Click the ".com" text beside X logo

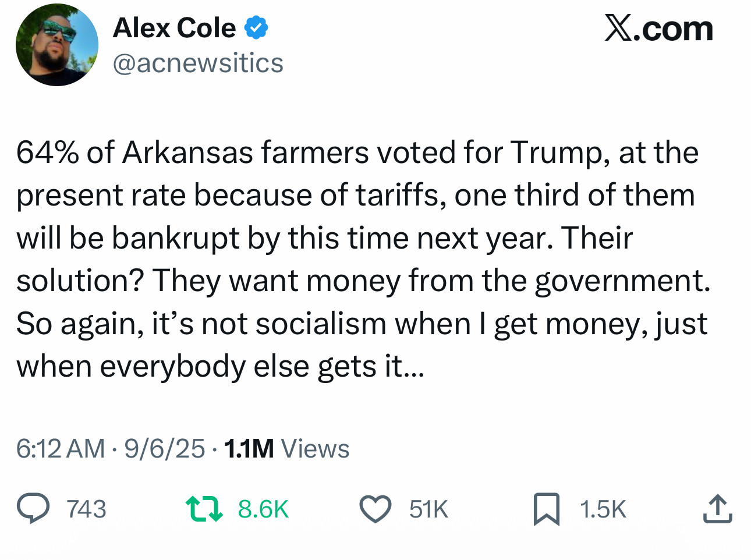click(x=674, y=29)
